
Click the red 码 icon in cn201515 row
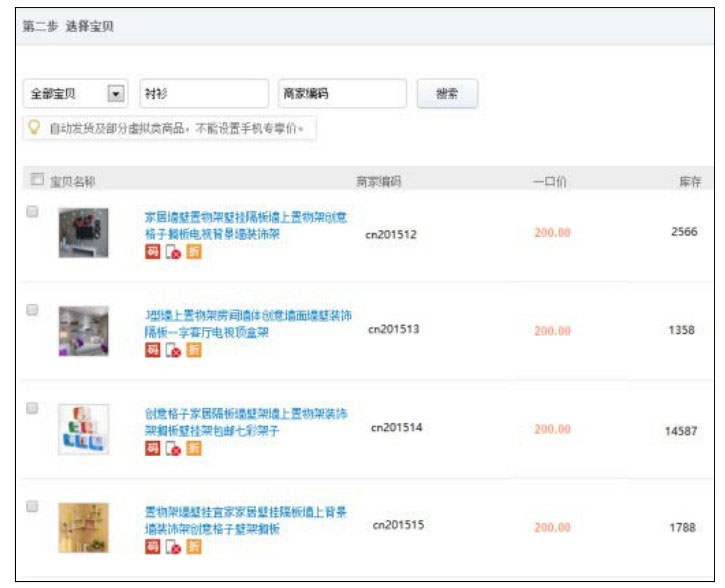point(153,546)
